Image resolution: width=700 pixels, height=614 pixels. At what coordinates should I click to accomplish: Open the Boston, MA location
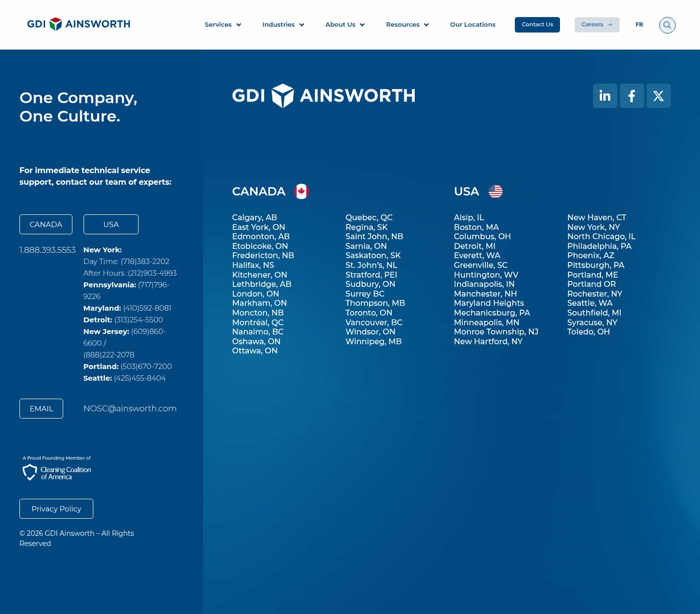tap(476, 227)
